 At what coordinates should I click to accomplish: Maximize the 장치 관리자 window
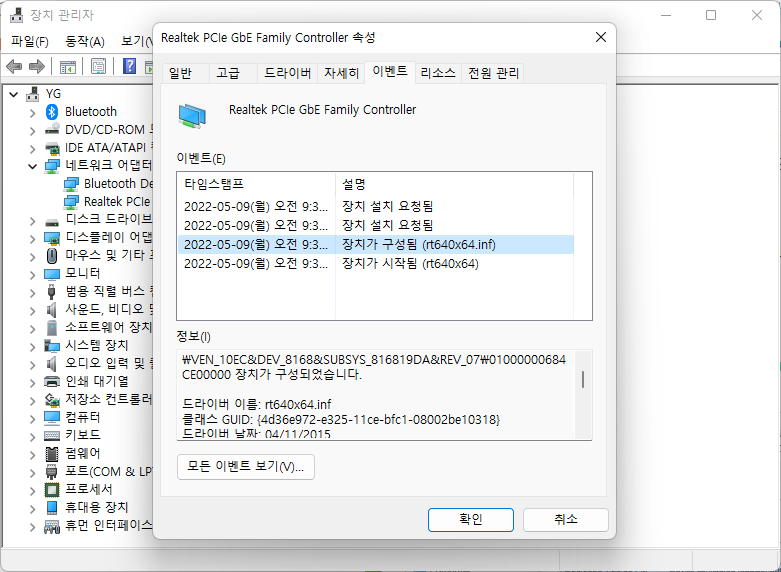tap(711, 15)
